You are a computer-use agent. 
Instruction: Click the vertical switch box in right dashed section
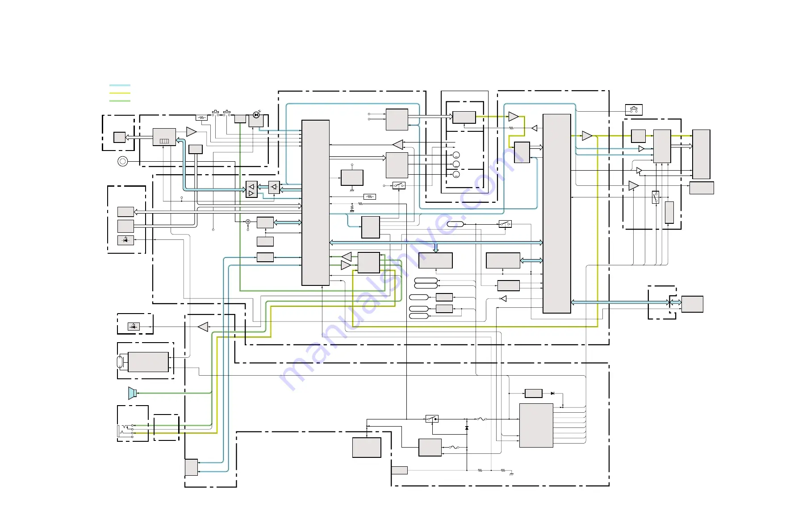tap(656, 197)
